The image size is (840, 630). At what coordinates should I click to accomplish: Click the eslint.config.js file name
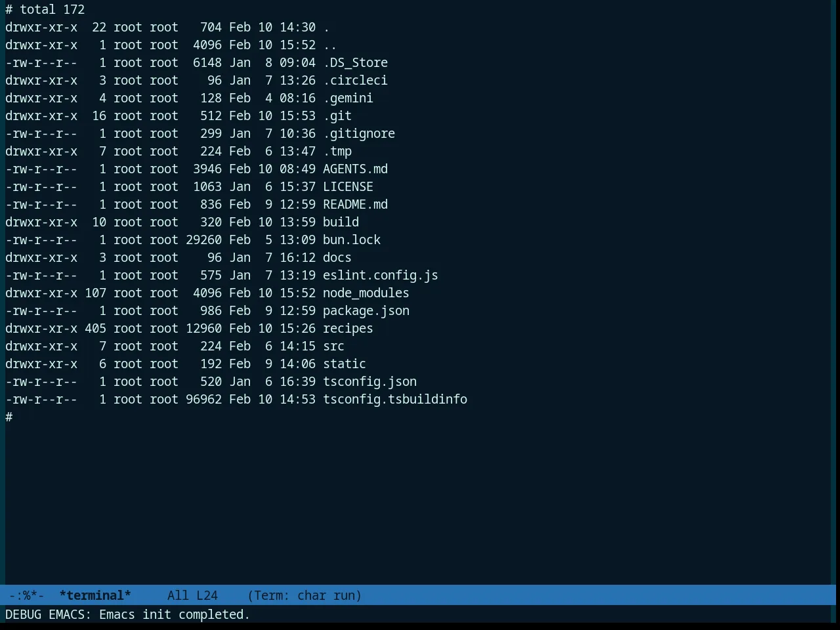click(x=381, y=275)
